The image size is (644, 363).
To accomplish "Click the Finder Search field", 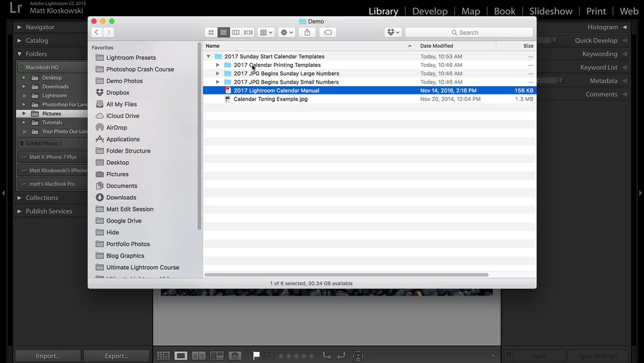I will [469, 33].
